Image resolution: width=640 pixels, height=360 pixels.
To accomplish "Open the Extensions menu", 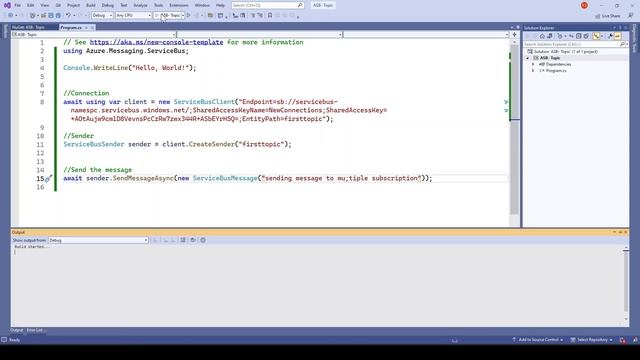I will (x=179, y=5).
